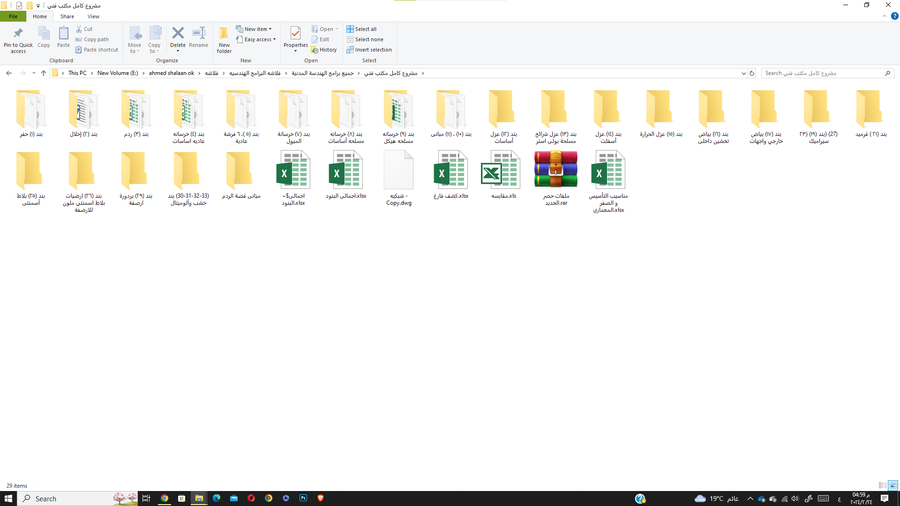Click 'This PC' in breadcrumb path

[77, 73]
